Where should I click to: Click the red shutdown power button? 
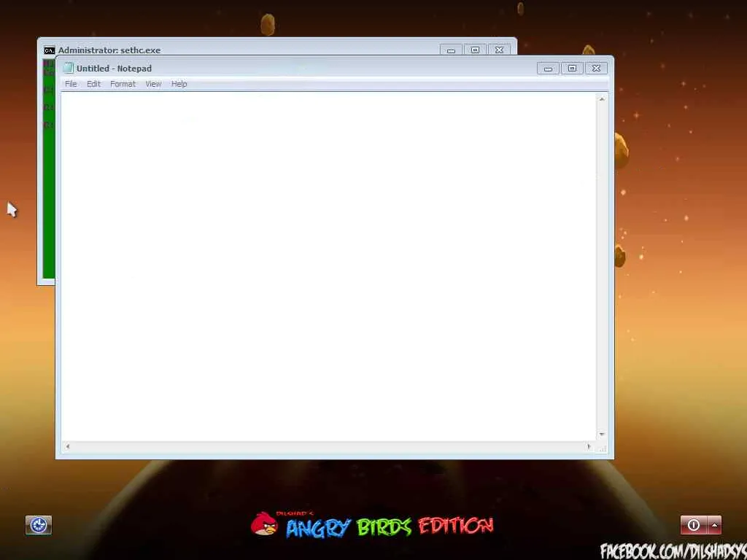click(x=694, y=525)
